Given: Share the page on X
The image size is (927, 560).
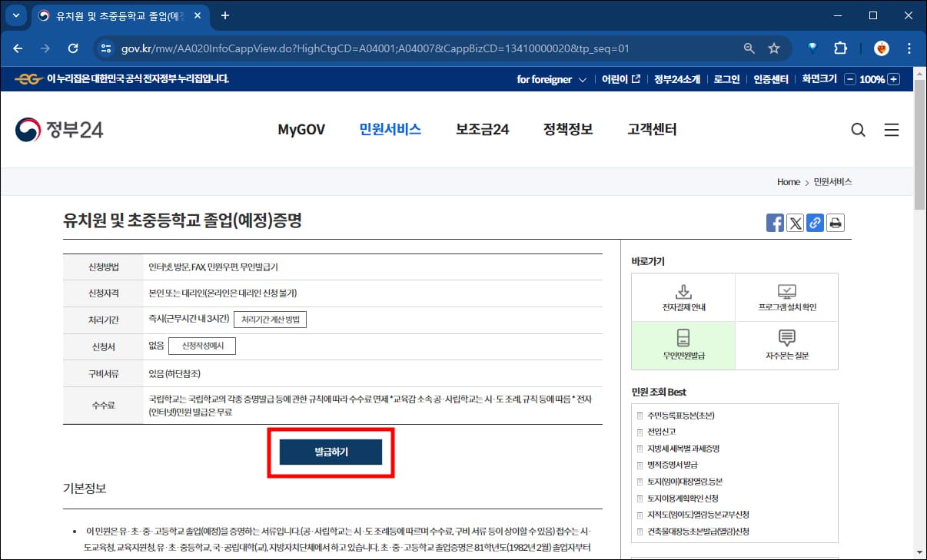Looking at the screenshot, I should pos(795,223).
